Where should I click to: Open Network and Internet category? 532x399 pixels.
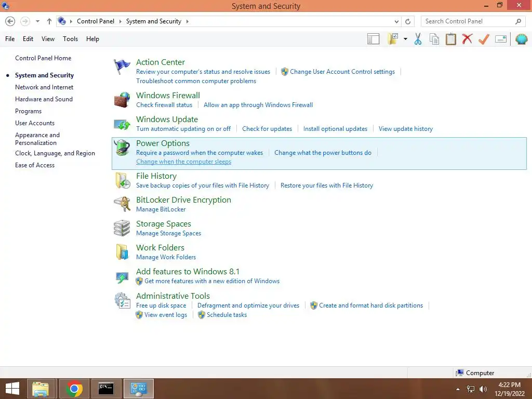pos(44,87)
